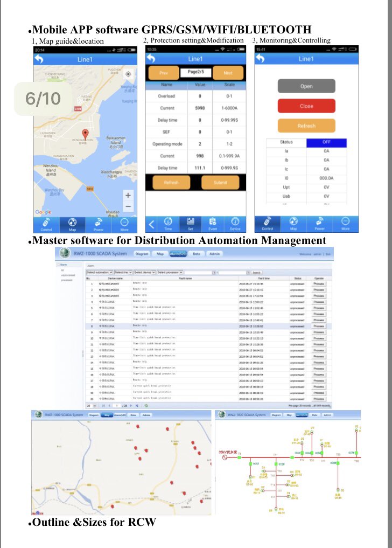Switch to Admin tab in SCADA alarm window
The width and height of the screenshot is (392, 548).
[214, 254]
